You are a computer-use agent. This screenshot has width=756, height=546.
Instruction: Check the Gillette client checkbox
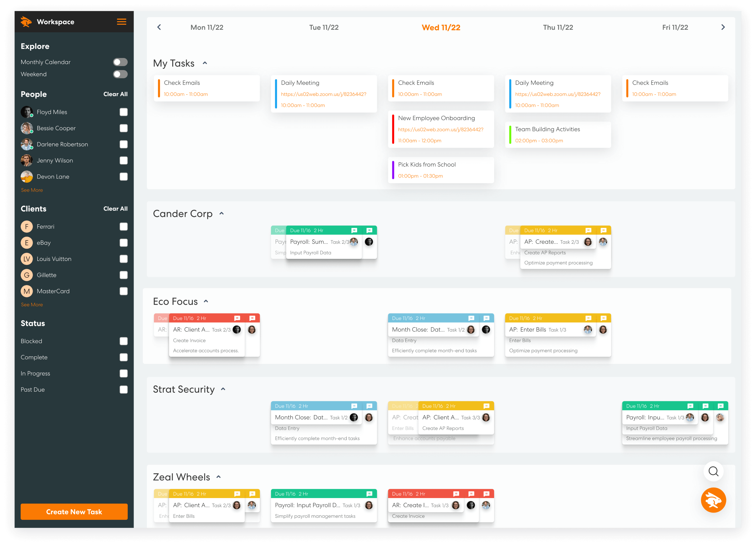tap(124, 275)
